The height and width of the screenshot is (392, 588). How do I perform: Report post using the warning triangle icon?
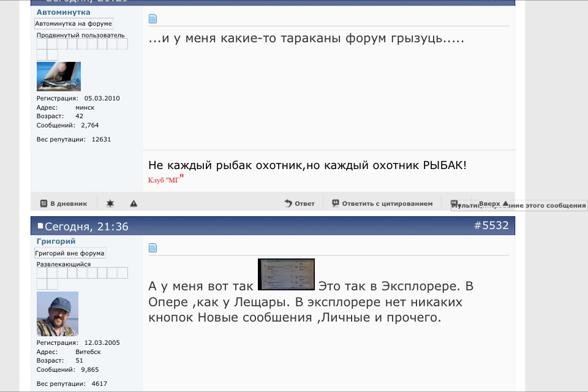[x=134, y=203]
